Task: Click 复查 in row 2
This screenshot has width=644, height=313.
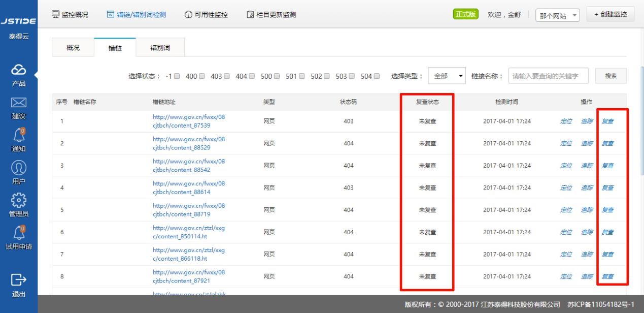Action: [607, 143]
